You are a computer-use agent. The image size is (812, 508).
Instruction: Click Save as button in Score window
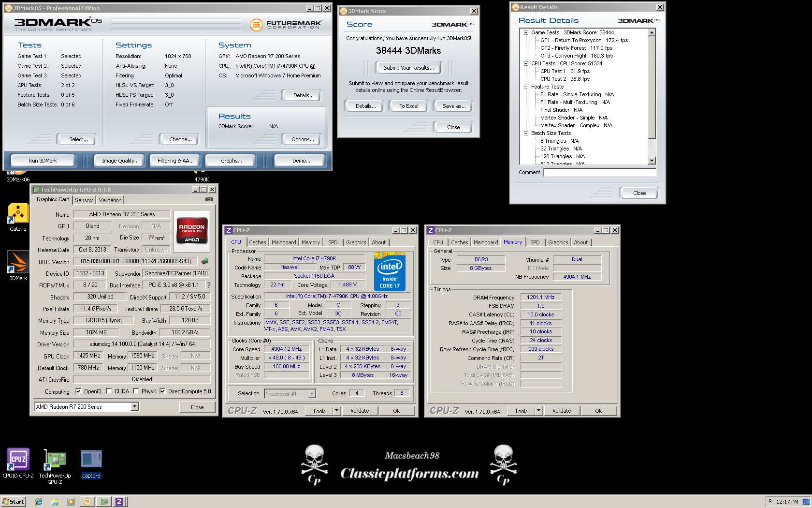(x=454, y=106)
